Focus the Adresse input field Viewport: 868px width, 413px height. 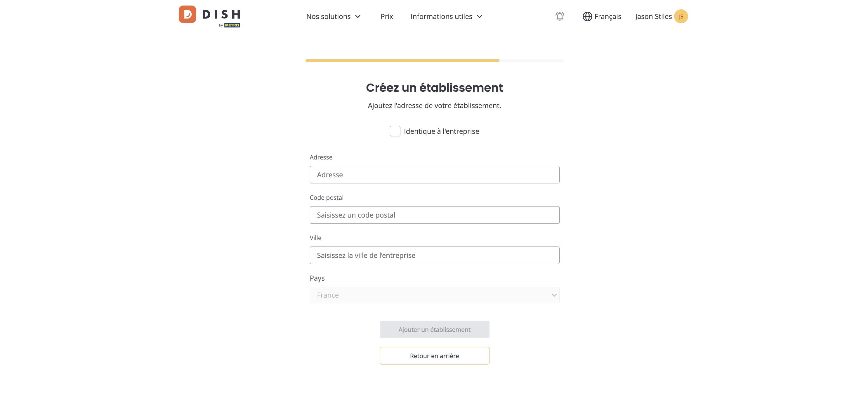[434, 174]
